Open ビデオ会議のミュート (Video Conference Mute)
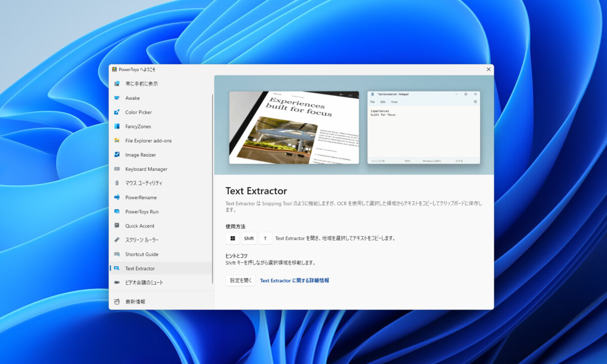 [161, 282]
